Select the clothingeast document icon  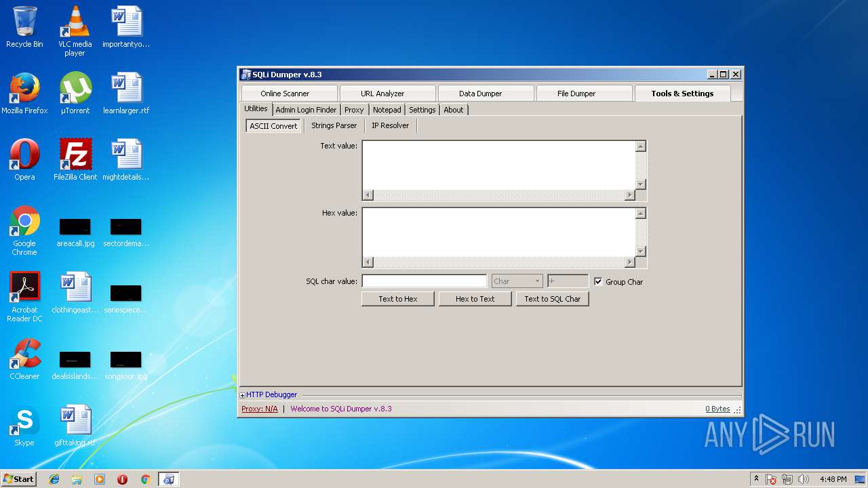pyautogui.click(x=75, y=293)
